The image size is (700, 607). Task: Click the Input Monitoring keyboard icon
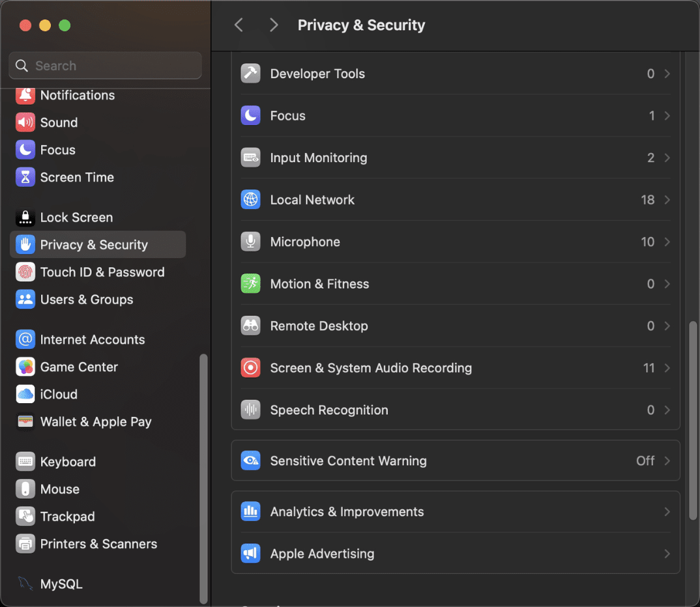point(250,158)
